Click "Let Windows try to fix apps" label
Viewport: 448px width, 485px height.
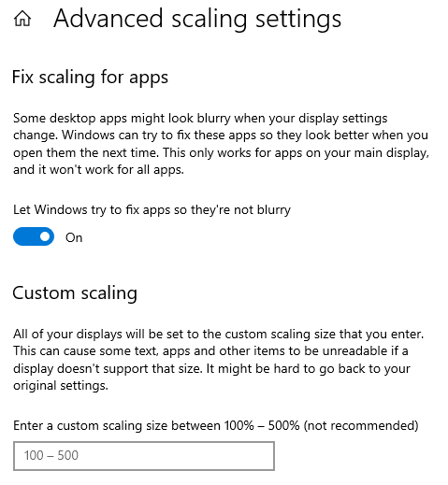coord(152,210)
